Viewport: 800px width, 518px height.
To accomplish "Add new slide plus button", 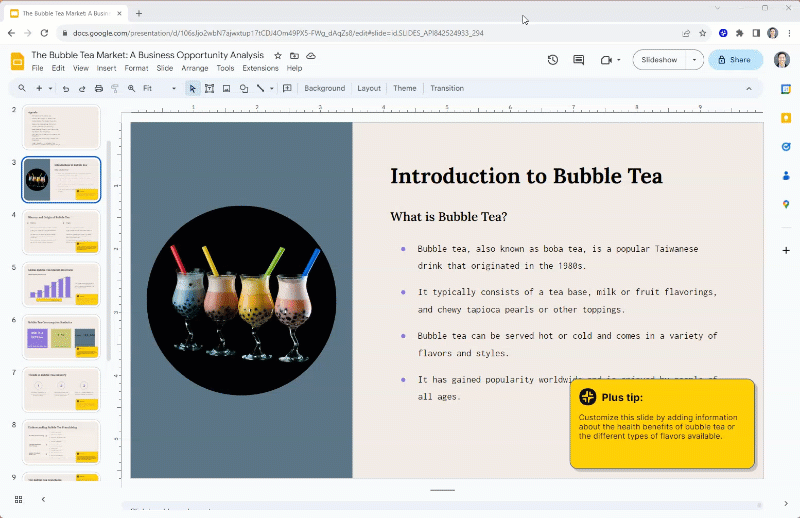I will coord(39,88).
